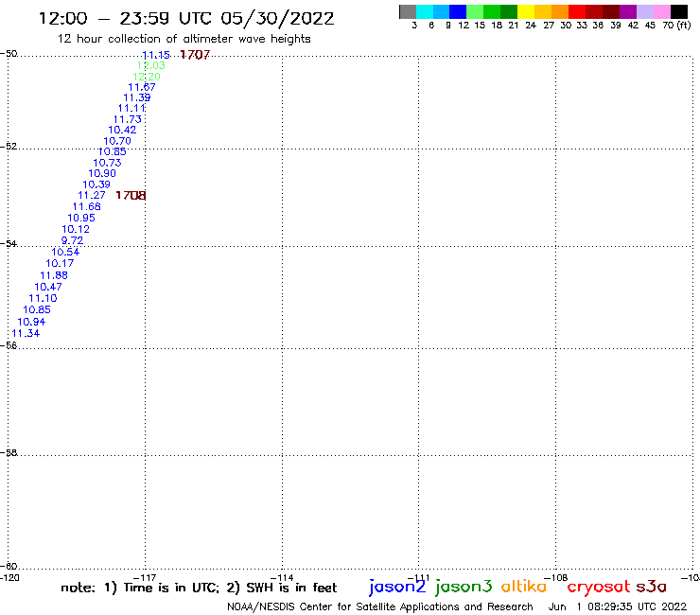The image size is (700, 615).
Task: Select the jason3 legend label
Action: coord(464,587)
